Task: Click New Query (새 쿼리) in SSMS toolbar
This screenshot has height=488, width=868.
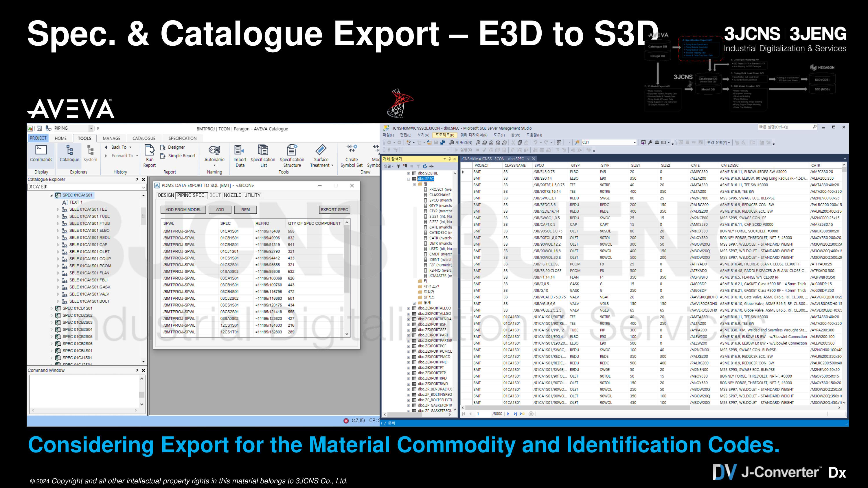Action: click(461, 142)
